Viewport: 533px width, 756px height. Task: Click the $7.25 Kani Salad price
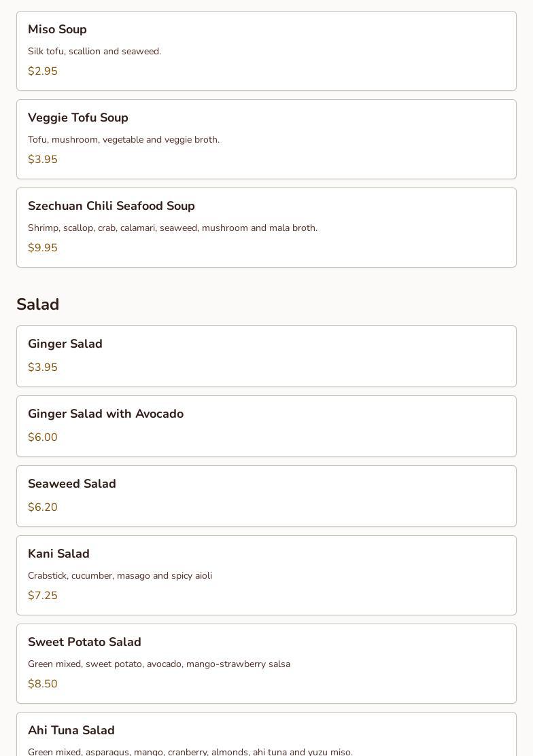pyautogui.click(x=42, y=595)
